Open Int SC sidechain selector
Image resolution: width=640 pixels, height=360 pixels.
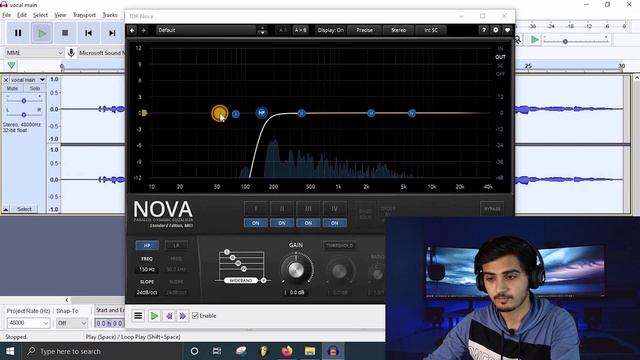click(431, 30)
